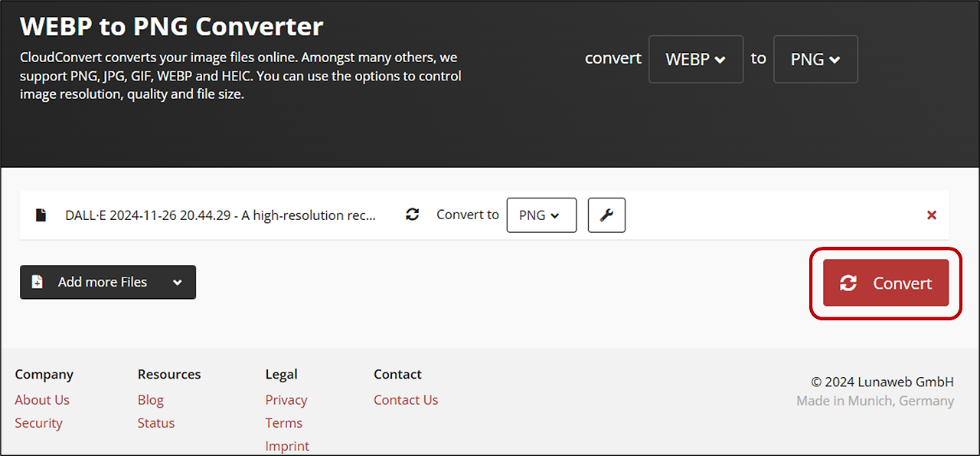
Task: Open the WEBP source format dropdown in header
Action: pos(696,59)
